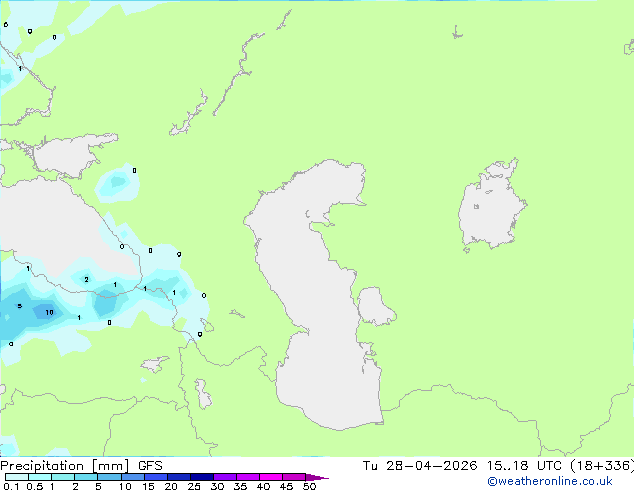
Task: Pick the 45–50 mm legend swatch
Action: [x=294, y=477]
